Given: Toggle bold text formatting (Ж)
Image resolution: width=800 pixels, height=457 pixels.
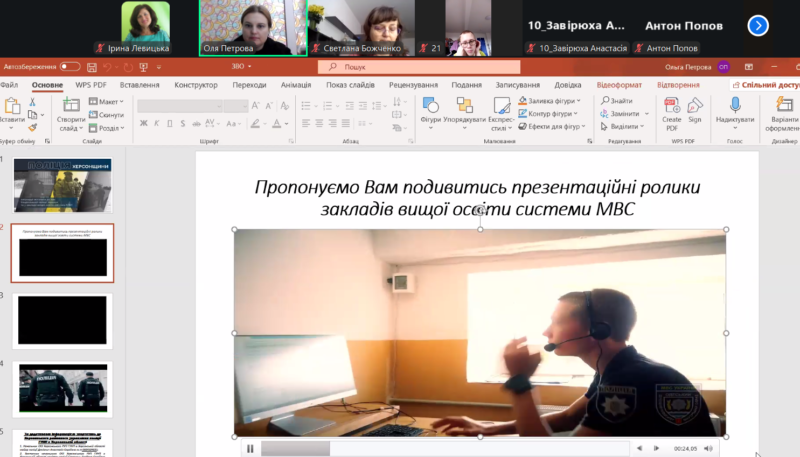Looking at the screenshot, I should tap(143, 123).
